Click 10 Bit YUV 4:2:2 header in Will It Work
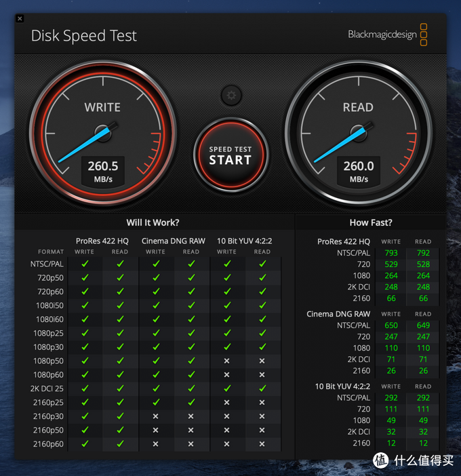 pos(244,241)
